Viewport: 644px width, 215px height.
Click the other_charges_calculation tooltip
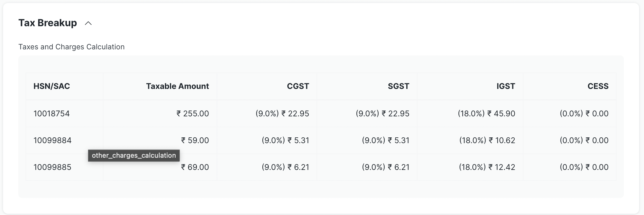click(134, 156)
